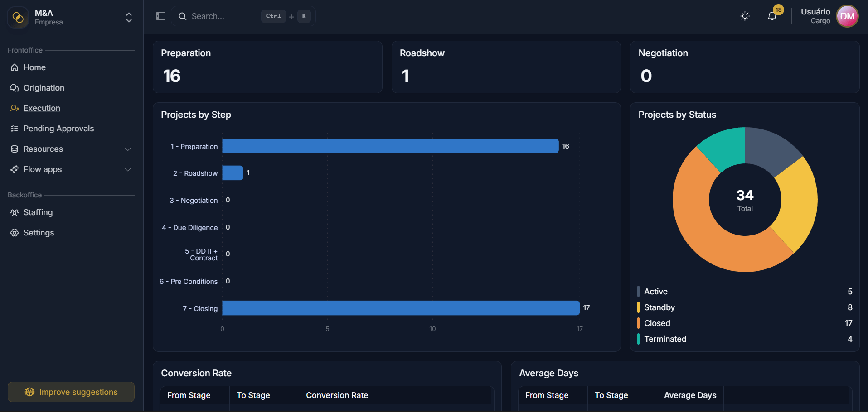
Task: Click the Terminated legend entry
Action: pos(745,339)
